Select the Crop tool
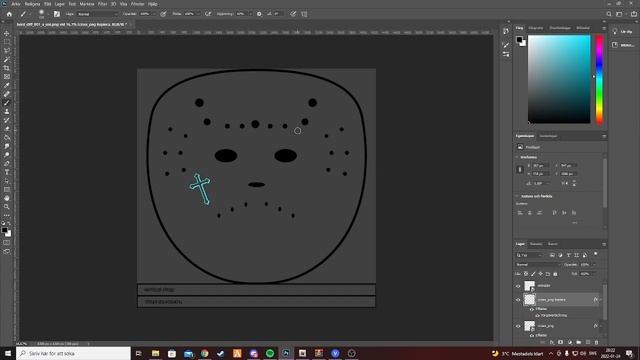The width and height of the screenshot is (640, 360). [7, 68]
